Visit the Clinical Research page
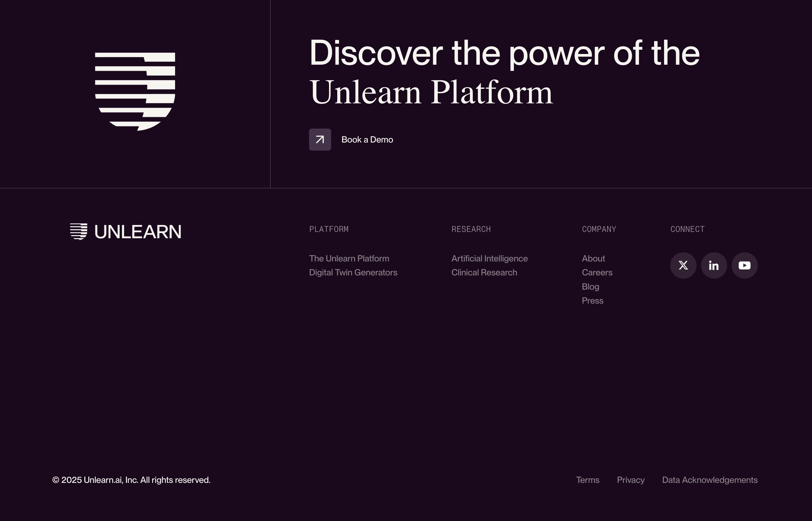The image size is (812, 521). [484, 272]
